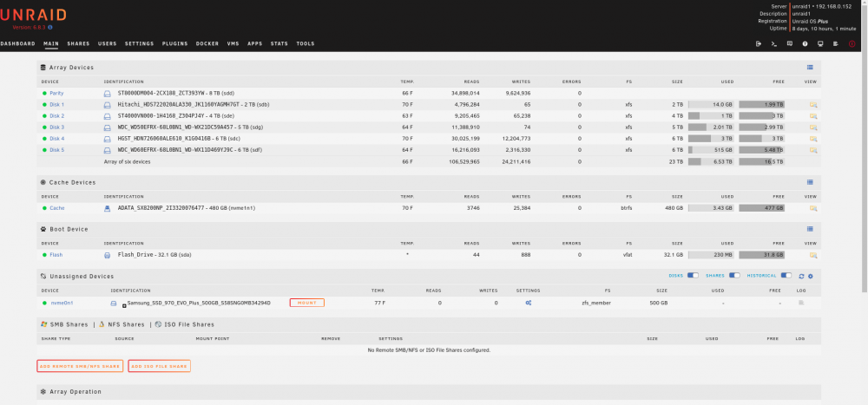Browse Disk 3 via view icon
Image resolution: width=868 pixels, height=405 pixels.
pos(813,127)
